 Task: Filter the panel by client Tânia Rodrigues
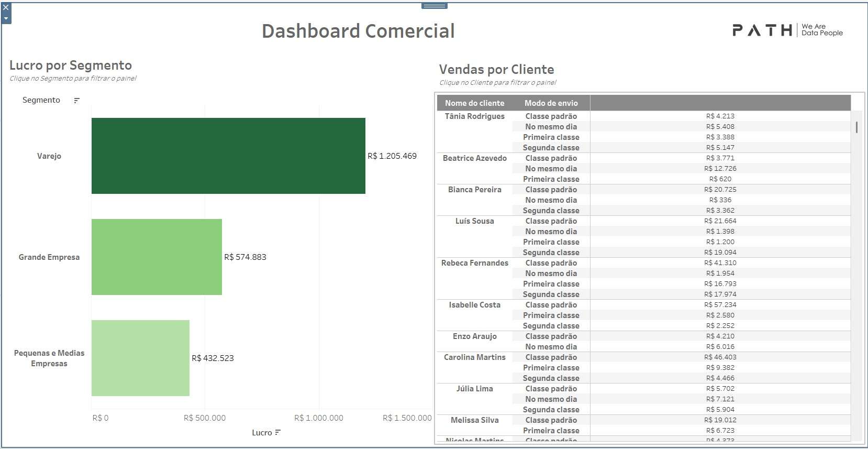coord(474,116)
